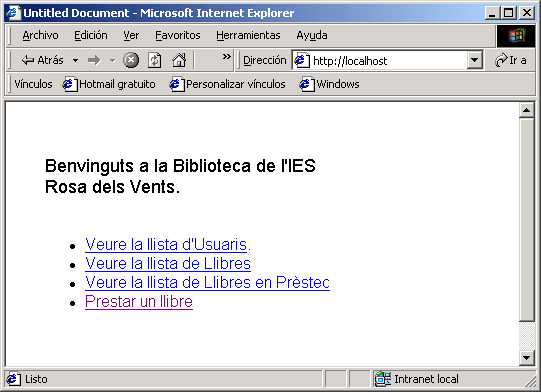Open the Atrás history dropdown arrow
This screenshot has width=541, height=392.
pyautogui.click(x=75, y=61)
